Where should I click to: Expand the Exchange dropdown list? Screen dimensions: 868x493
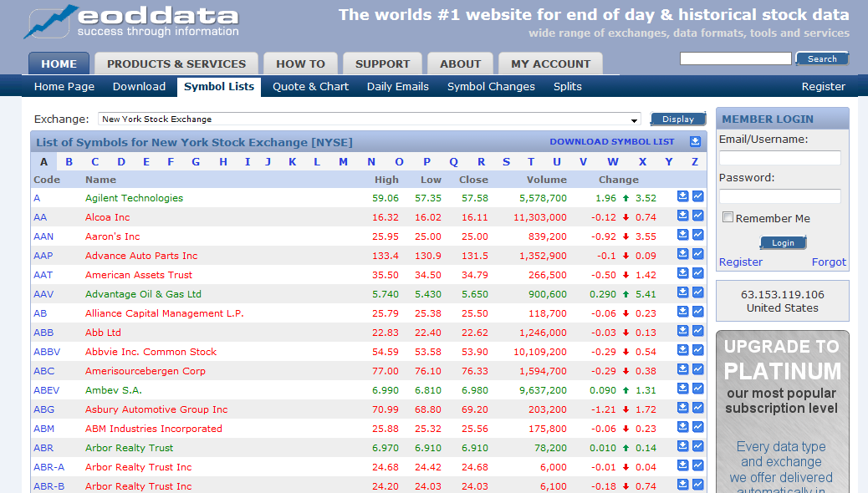point(634,119)
